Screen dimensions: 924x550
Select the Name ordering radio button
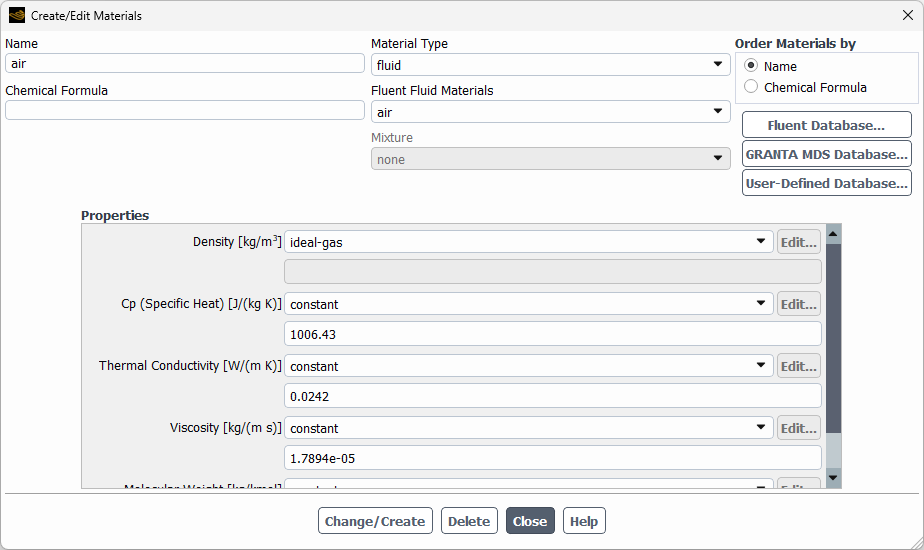pos(751,66)
